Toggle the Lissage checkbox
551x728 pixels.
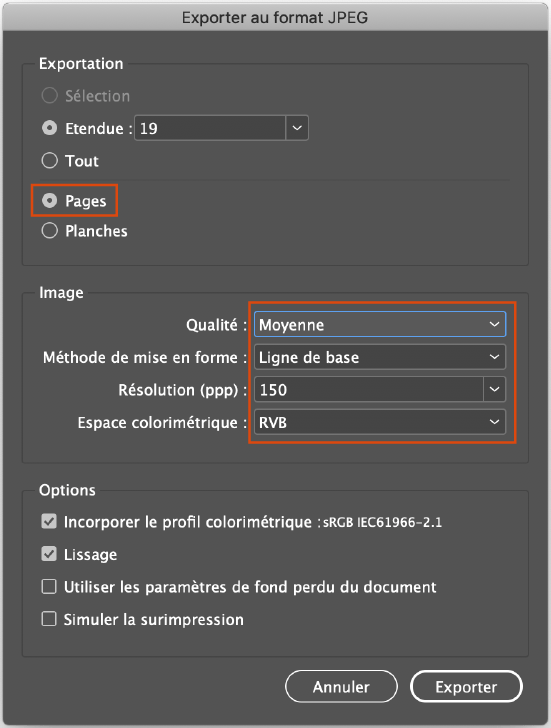[49, 554]
